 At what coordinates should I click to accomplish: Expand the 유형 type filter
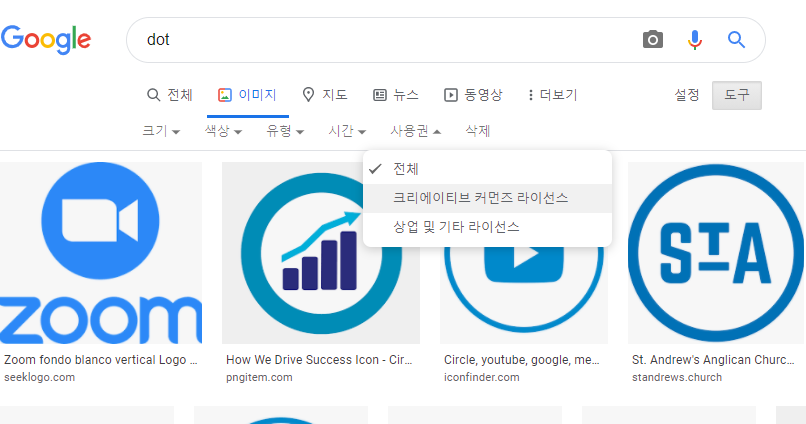coord(285,131)
